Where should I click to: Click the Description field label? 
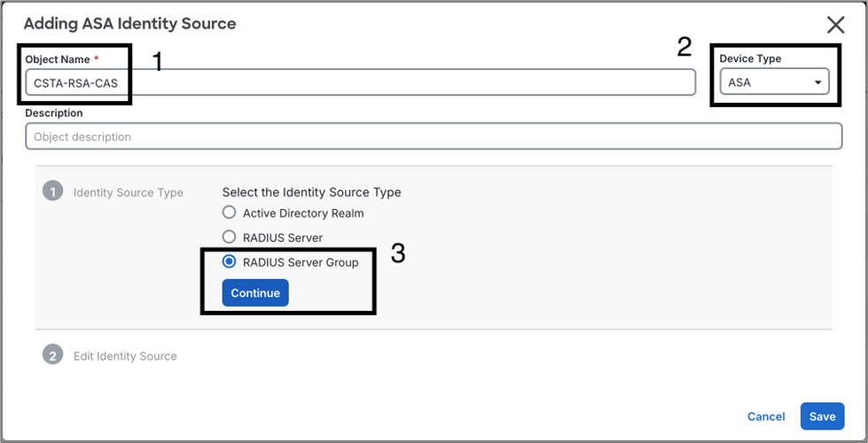click(53, 113)
